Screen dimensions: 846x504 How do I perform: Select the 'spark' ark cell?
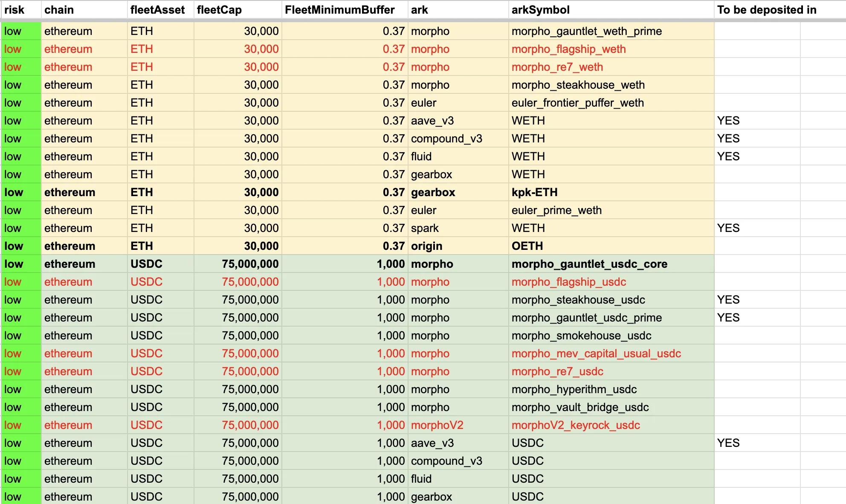pos(425,228)
